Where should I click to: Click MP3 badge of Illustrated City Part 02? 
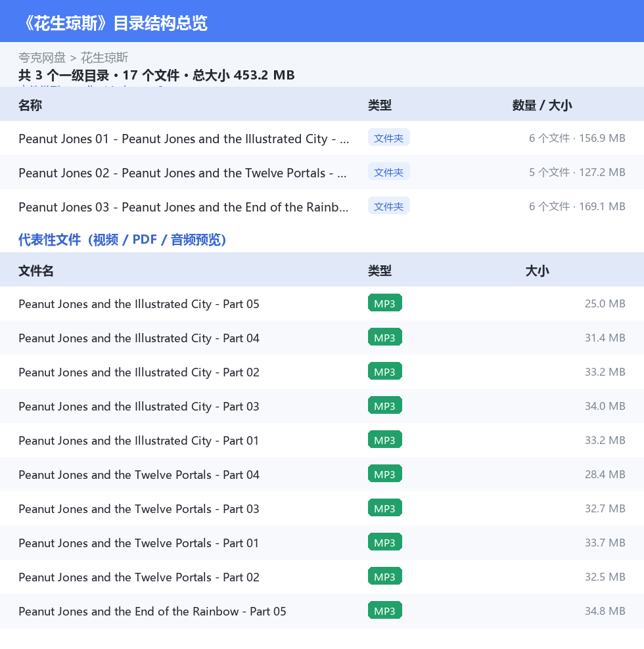tap(384, 371)
